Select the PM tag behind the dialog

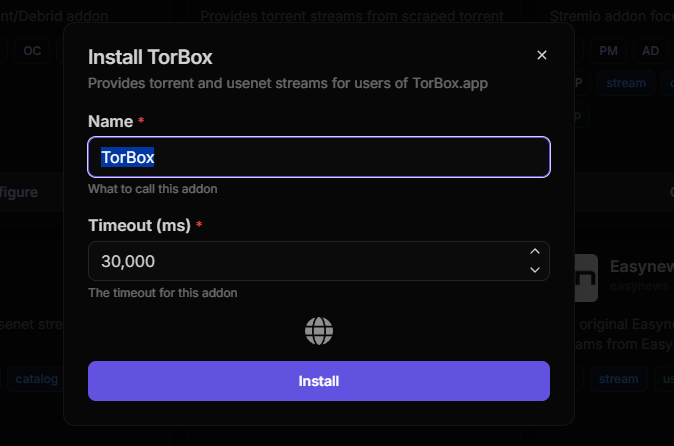(x=609, y=51)
